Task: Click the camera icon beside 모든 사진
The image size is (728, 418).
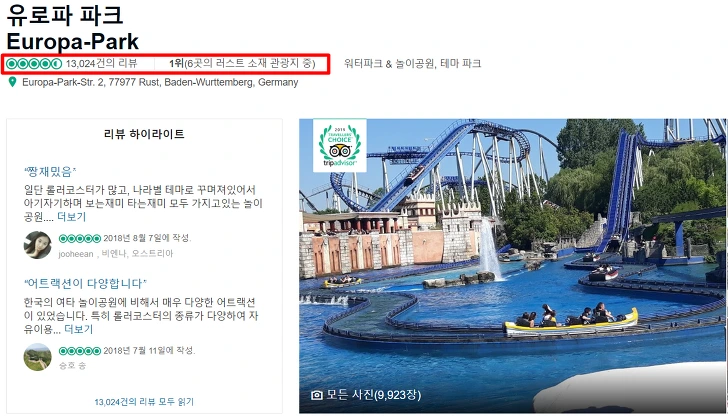Action: click(x=317, y=395)
